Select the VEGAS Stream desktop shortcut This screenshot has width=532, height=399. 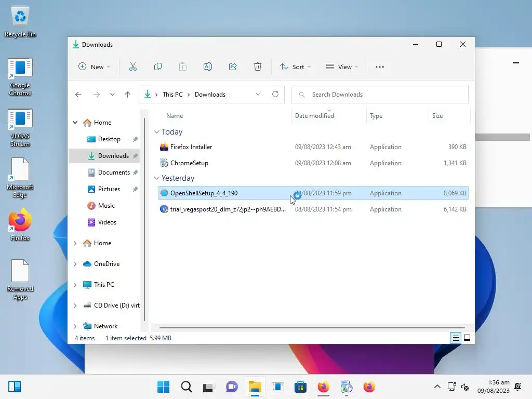(20, 128)
